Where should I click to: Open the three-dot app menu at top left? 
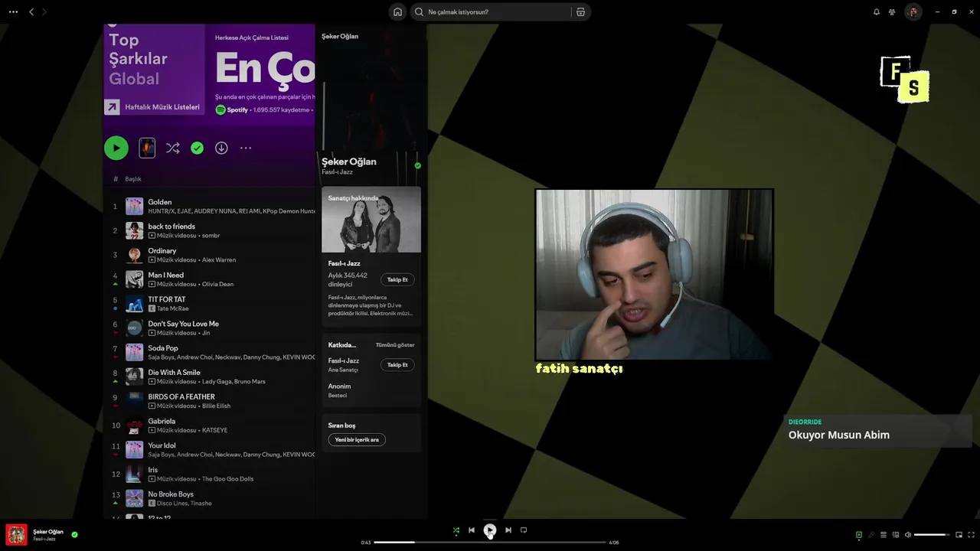[13, 11]
